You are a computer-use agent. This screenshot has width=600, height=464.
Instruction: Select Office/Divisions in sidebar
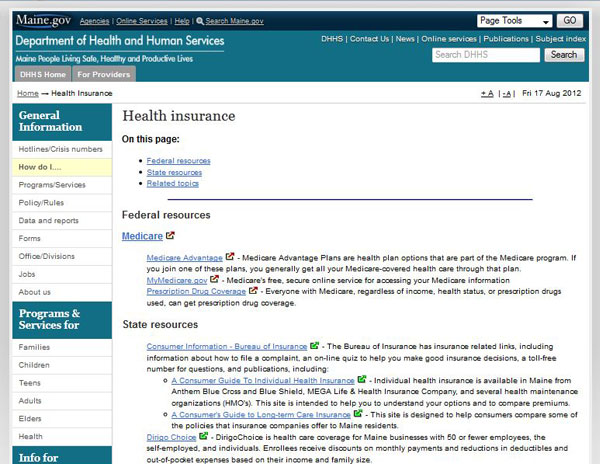click(x=62, y=256)
